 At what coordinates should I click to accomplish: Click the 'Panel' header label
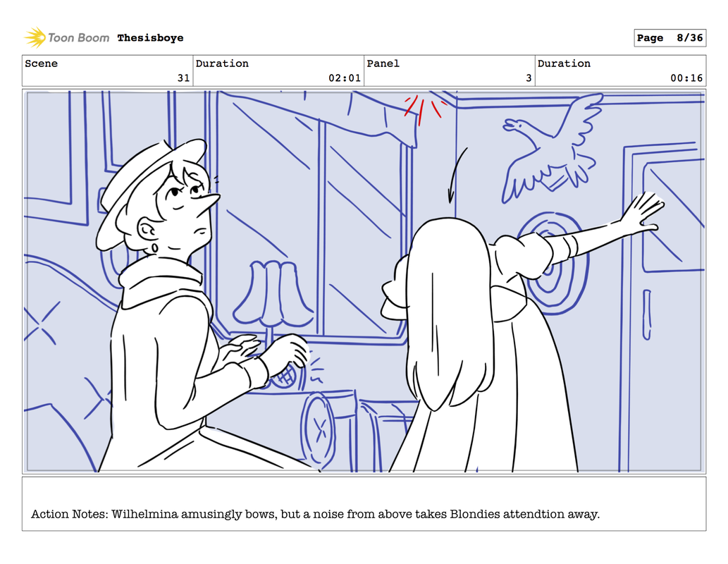(x=383, y=63)
